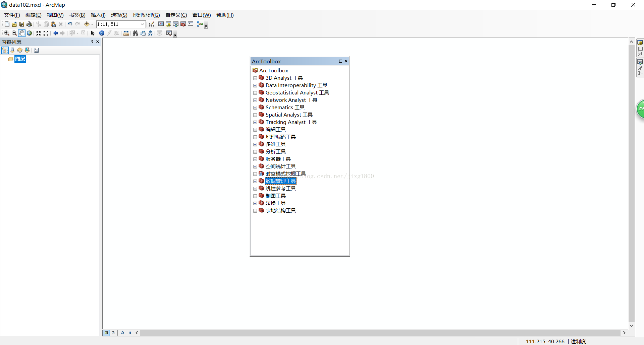644x345 pixels.
Task: Select the 制图工具 toolbox item
Action: 276,196
